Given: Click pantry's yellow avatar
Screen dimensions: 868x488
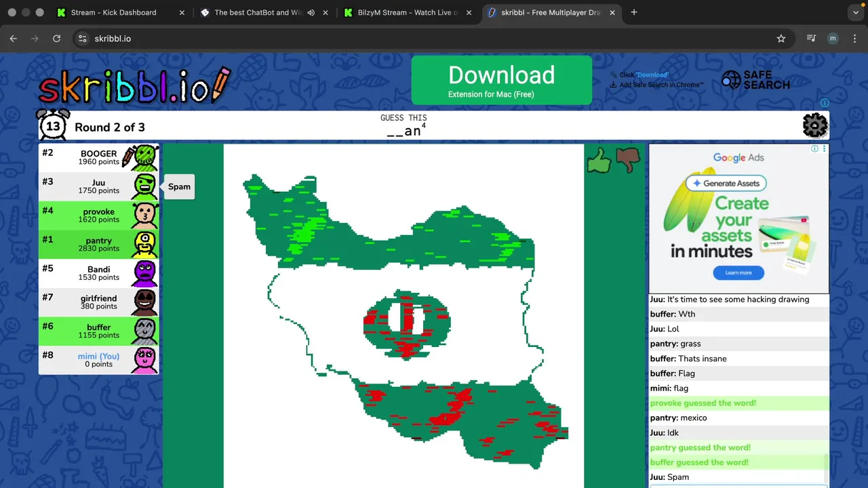Looking at the screenshot, I should point(144,245).
